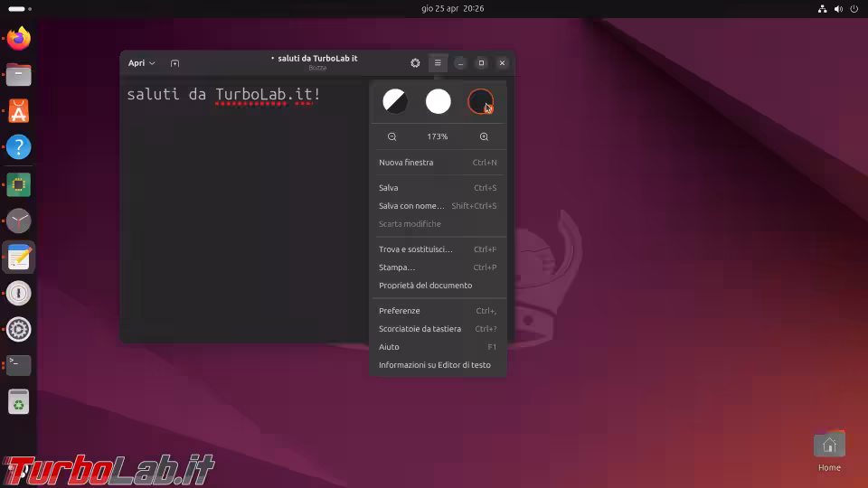Screen dimensions: 868x488
Task: Choose Aiuto from the menu
Action: 438,347
